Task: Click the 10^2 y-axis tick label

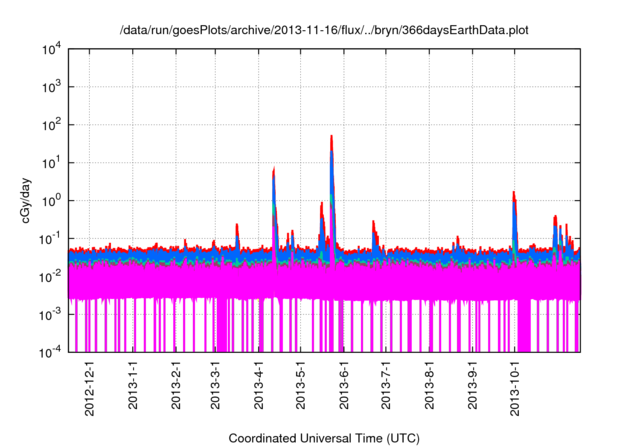Action: coord(52,125)
